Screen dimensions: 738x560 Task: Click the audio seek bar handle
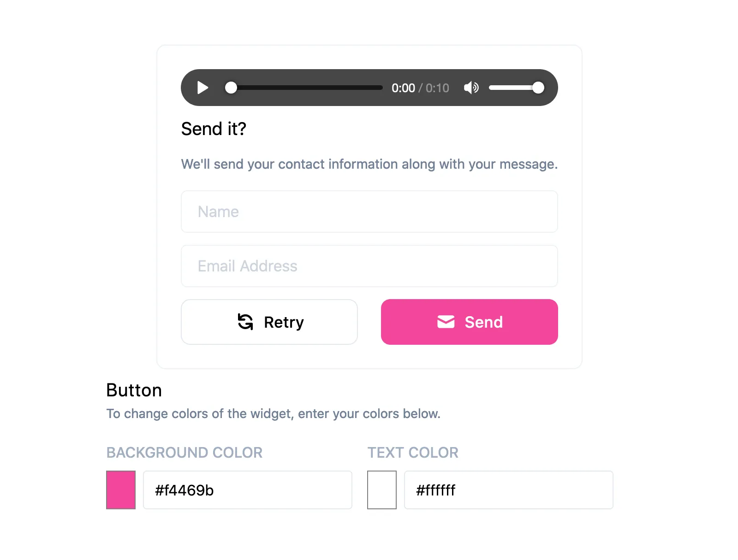pyautogui.click(x=231, y=88)
